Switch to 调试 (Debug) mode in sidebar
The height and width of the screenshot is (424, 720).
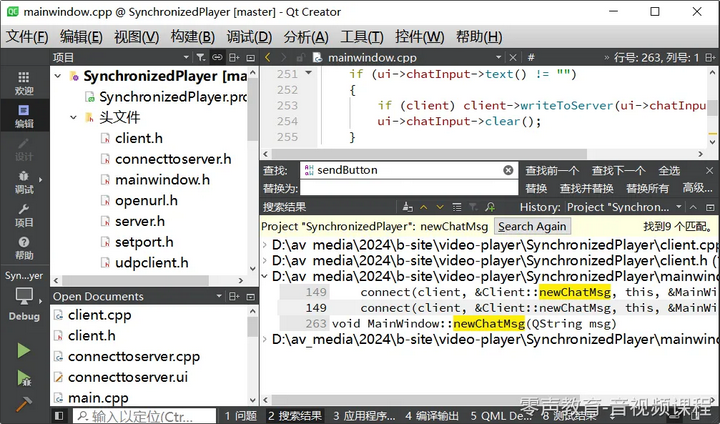click(24, 182)
